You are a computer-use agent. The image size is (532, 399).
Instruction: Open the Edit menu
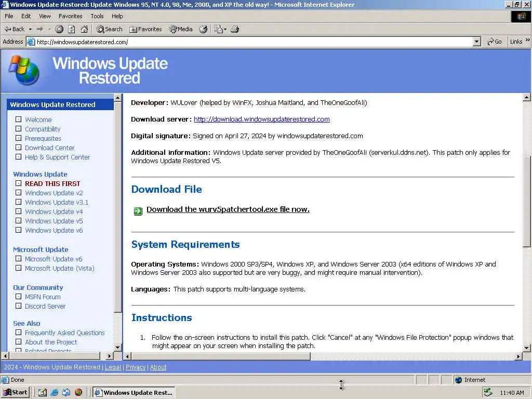point(26,16)
